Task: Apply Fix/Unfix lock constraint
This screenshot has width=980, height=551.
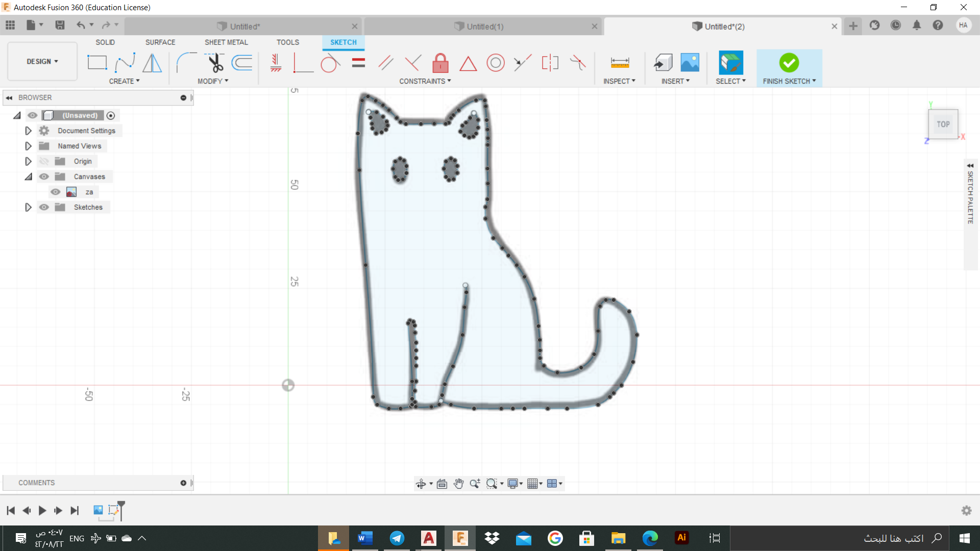Action: (440, 63)
